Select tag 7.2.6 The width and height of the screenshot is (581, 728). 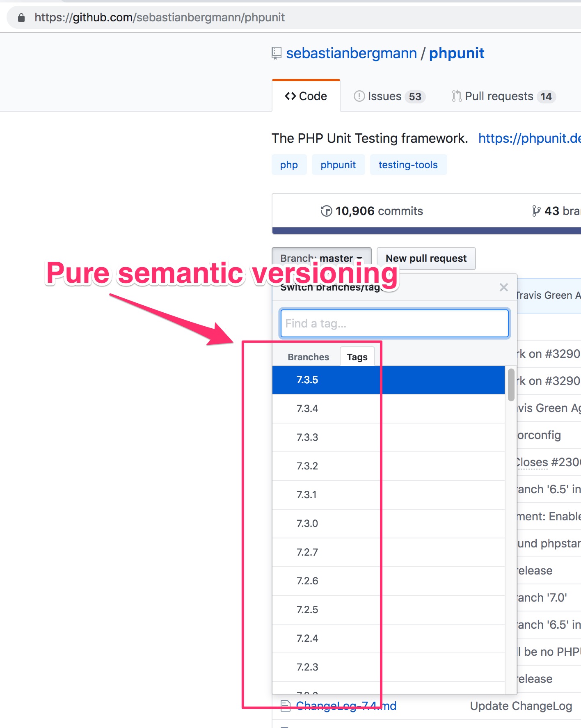388,581
